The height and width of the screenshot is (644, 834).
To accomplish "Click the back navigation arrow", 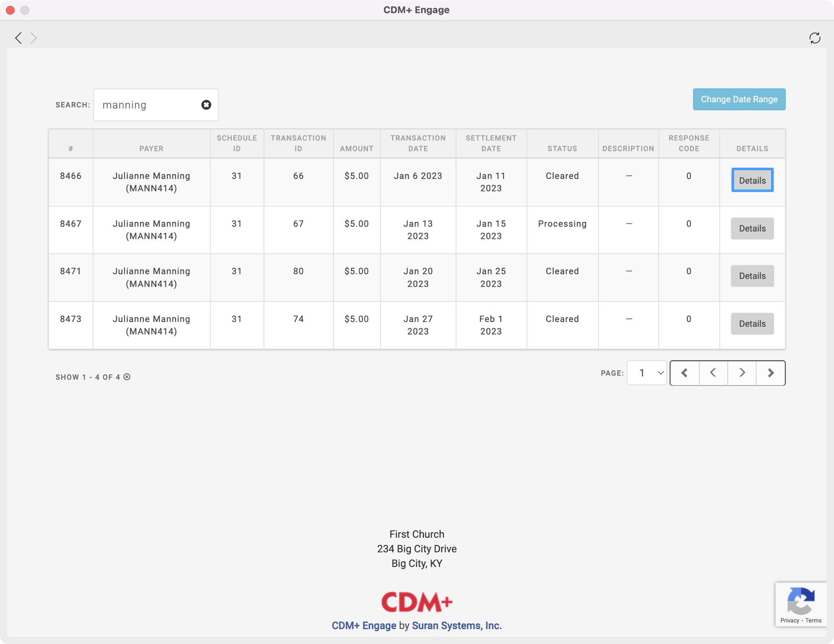I will tap(18, 38).
